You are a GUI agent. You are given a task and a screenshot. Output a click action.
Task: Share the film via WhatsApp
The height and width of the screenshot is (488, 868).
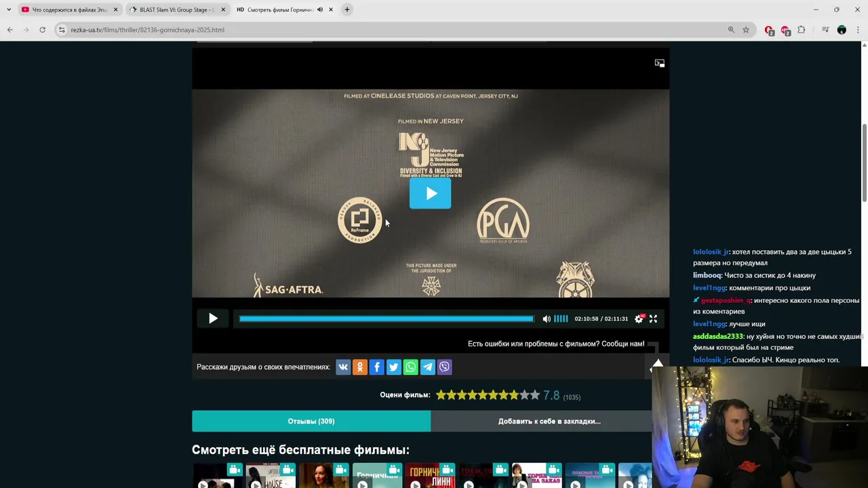[x=411, y=367]
